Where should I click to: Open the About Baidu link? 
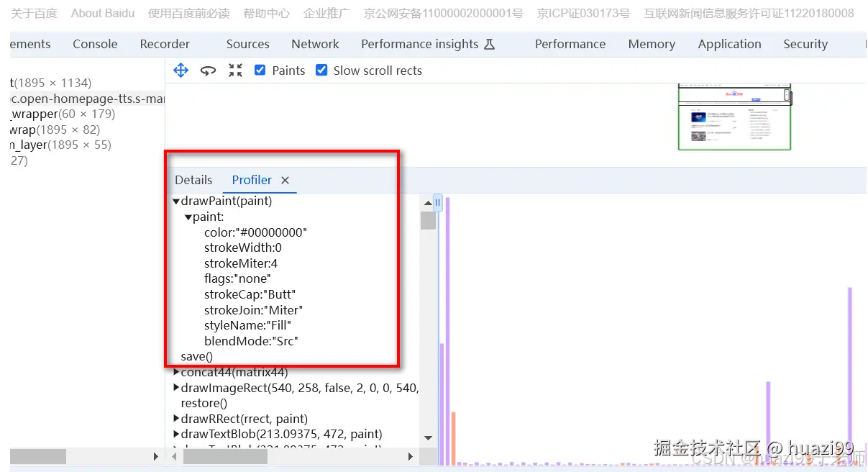click(x=103, y=13)
